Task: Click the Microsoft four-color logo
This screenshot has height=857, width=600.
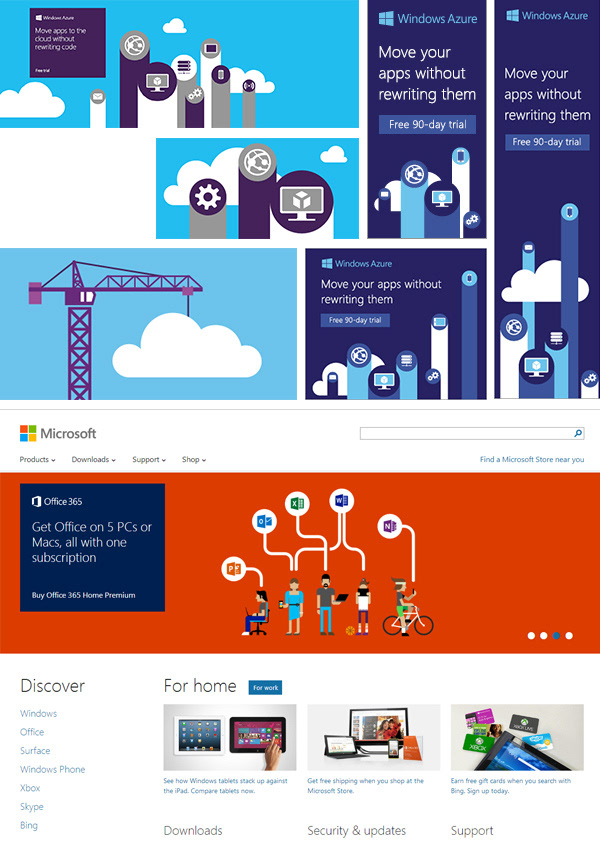Action: coord(28,433)
